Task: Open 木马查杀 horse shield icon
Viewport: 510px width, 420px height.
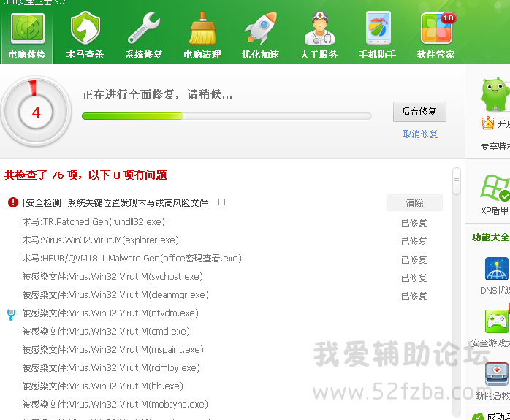Action: tap(85, 28)
